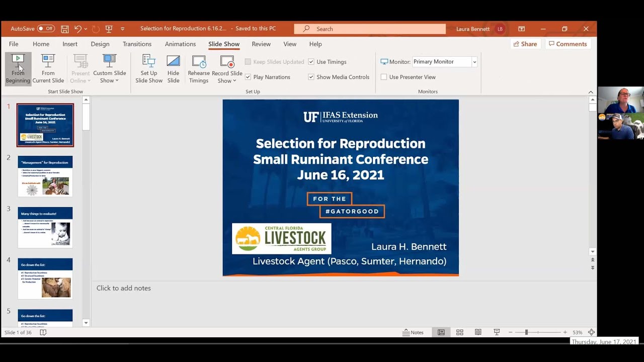Open the Undo history dropdown
This screenshot has height=362, width=644.
(x=86, y=29)
